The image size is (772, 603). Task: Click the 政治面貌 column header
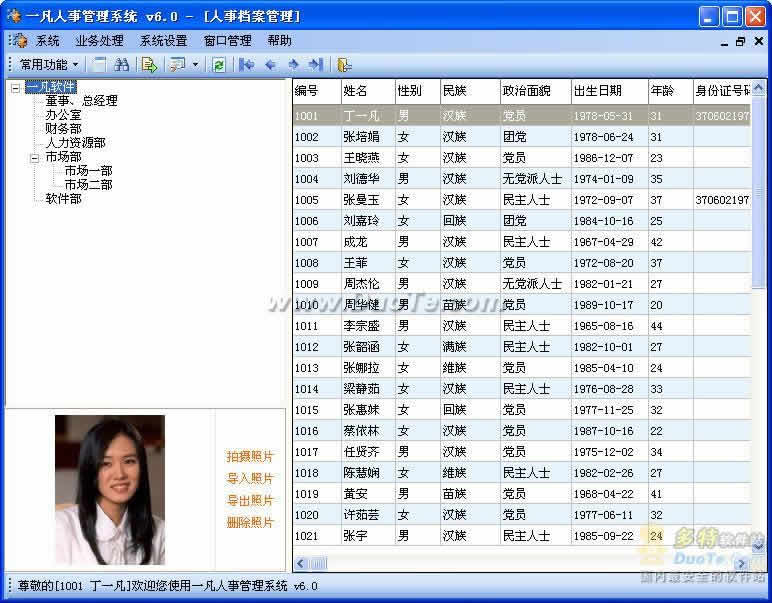pyautogui.click(x=535, y=91)
